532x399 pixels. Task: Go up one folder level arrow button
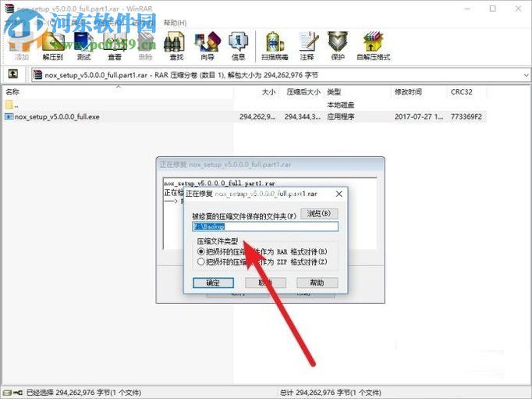[13, 73]
